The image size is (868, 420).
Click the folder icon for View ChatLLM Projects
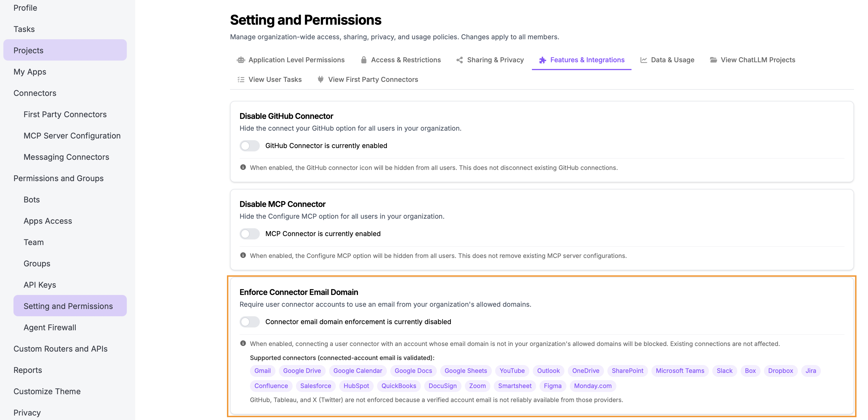pyautogui.click(x=713, y=60)
